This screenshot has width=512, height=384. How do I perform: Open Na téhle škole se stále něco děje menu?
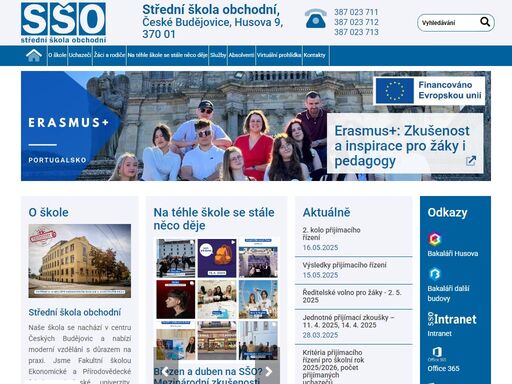(x=167, y=55)
